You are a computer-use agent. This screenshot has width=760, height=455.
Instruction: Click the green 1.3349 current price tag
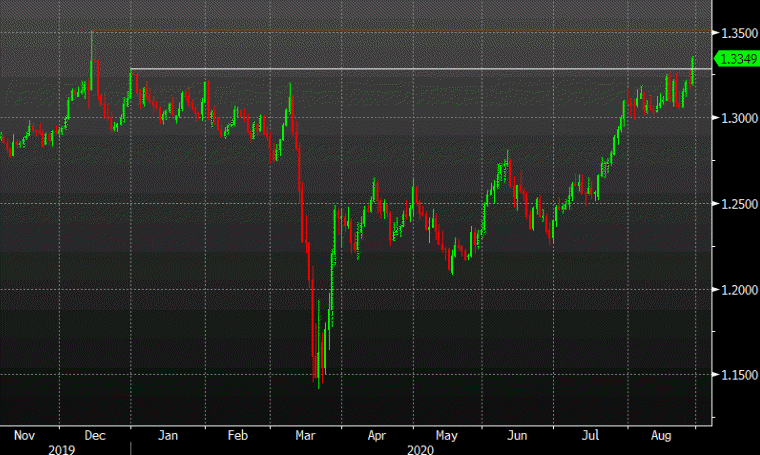tap(736, 59)
